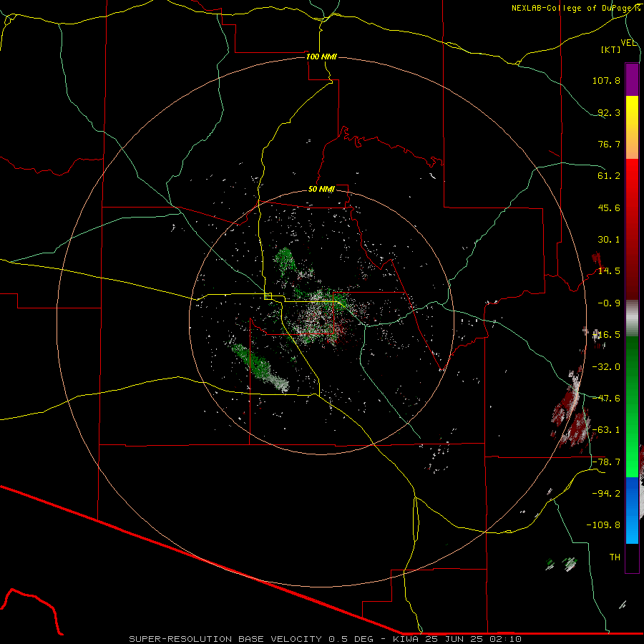644x644 pixels.
Task: Click the VEL legend title
Action: click(628, 43)
